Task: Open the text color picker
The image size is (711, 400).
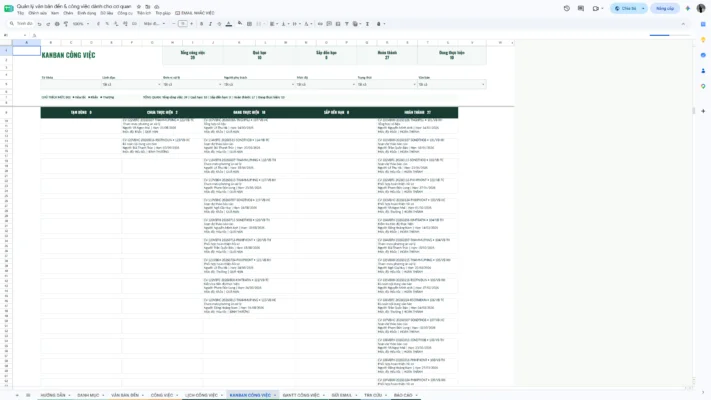Action: [x=229, y=24]
